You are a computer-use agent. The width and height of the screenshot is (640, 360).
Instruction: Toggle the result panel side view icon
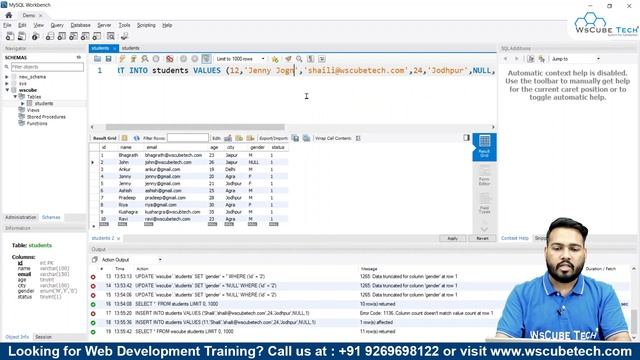467,138
